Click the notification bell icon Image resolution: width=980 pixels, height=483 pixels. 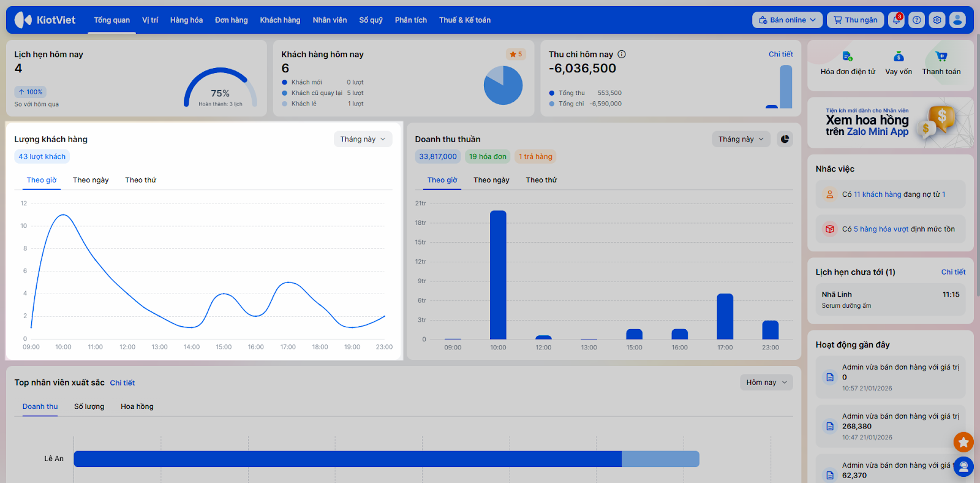[x=896, y=20]
